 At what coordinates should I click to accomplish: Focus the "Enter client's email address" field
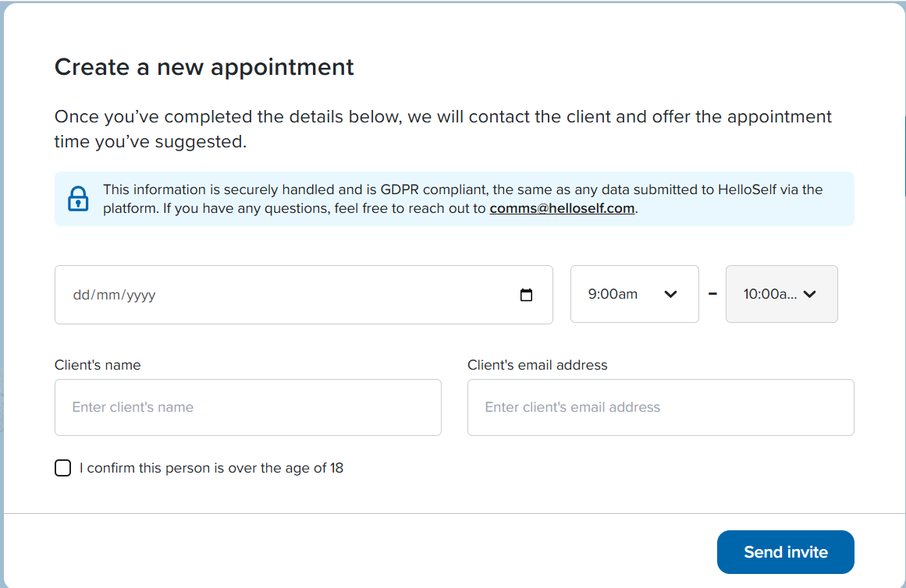point(660,407)
